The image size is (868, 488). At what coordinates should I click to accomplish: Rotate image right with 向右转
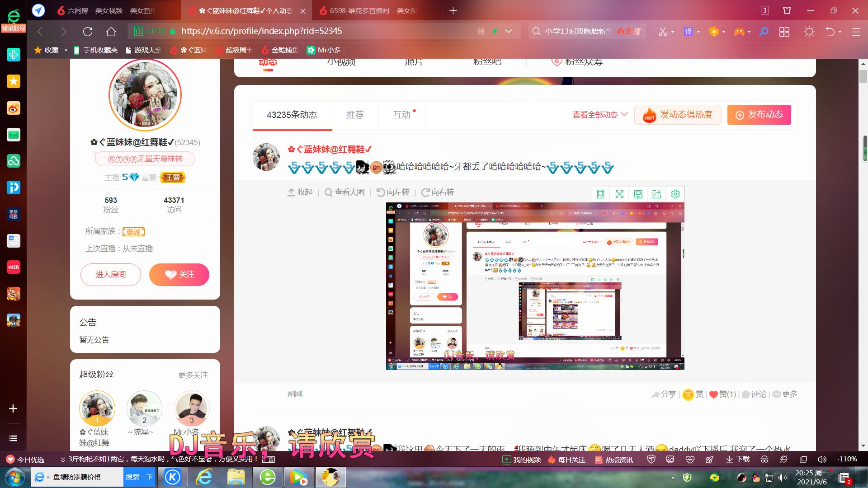pos(438,192)
